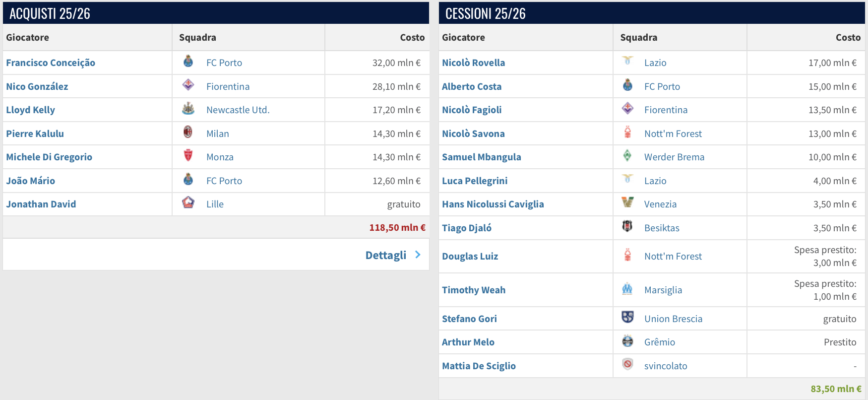
Task: Click the Grêmio club crest icon
Action: 627,341
